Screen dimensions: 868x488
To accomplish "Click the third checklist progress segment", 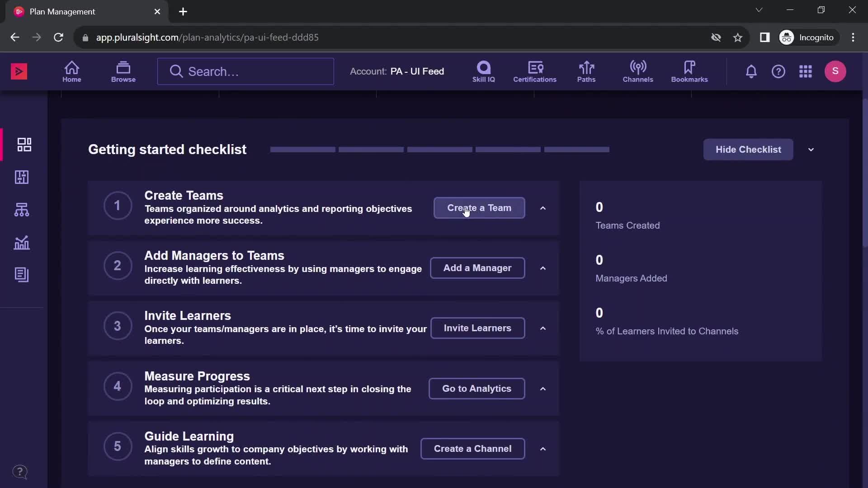I will pos(440,150).
